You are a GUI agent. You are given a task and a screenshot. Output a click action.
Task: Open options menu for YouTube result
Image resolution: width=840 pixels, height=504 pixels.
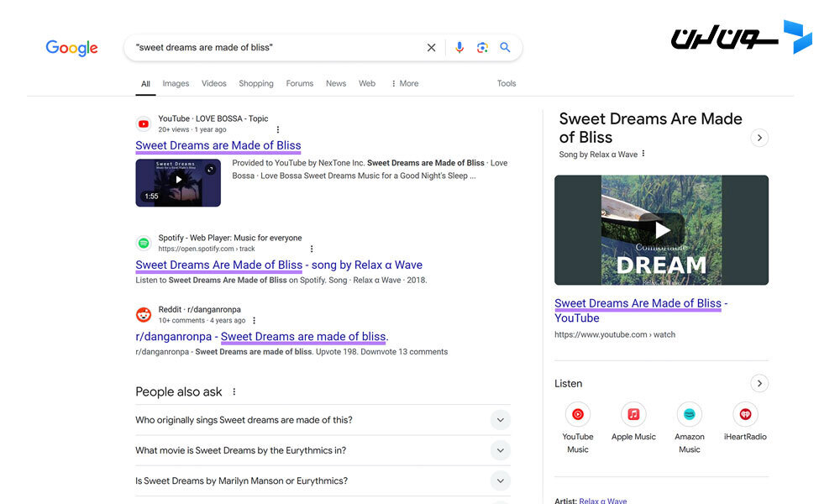coord(277,129)
